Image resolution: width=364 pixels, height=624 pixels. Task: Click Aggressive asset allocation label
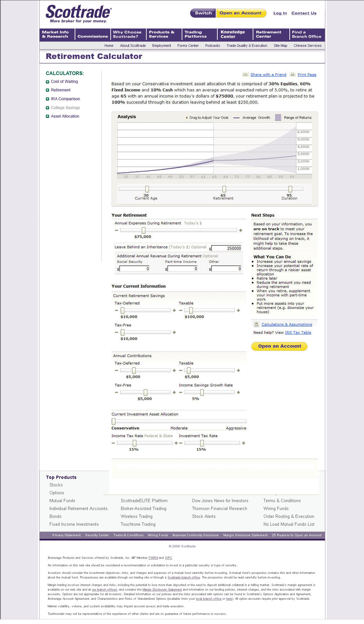click(236, 428)
